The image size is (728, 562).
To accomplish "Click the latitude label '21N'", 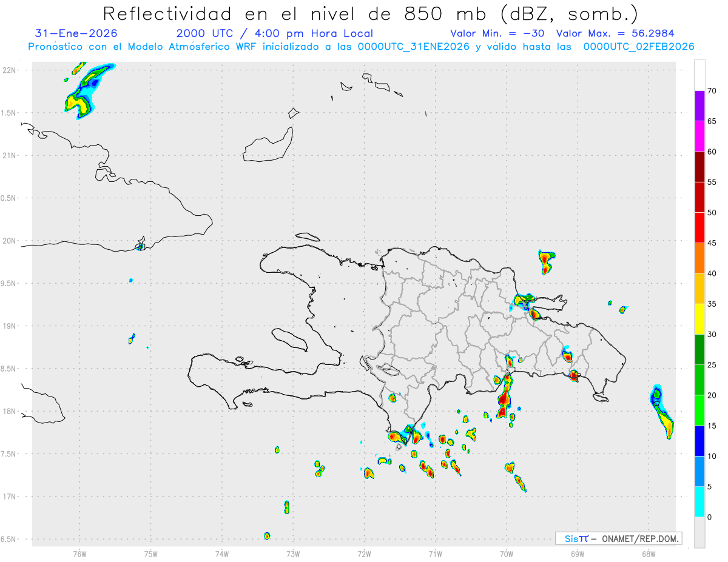I will 9,155.
